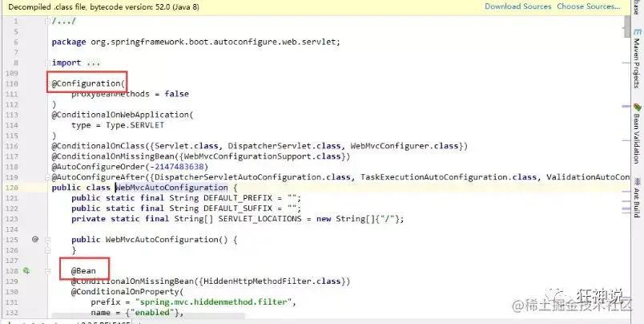Image resolution: width=644 pixels, height=324 pixels.
Task: Click the constructor end fold marker on line 126
Action: point(47,249)
